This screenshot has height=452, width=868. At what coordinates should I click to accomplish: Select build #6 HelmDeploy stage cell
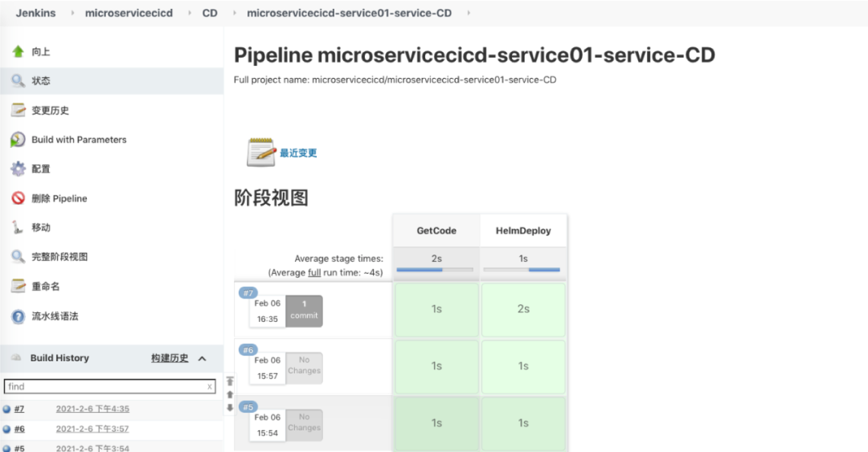click(523, 367)
